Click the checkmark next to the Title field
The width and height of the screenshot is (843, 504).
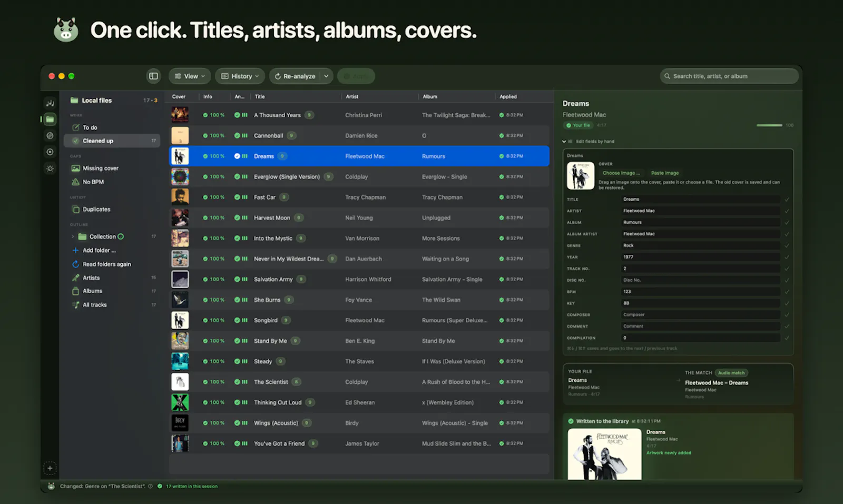pos(787,200)
